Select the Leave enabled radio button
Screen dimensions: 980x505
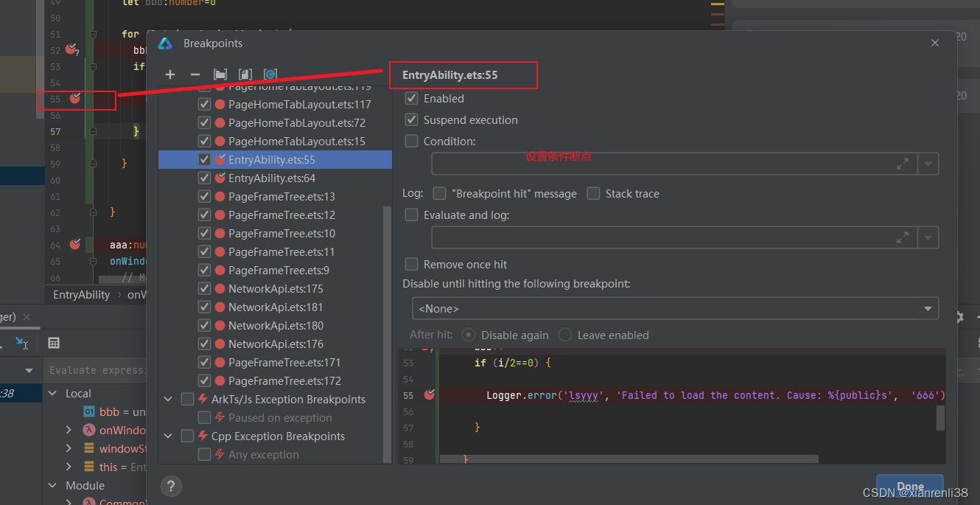(x=565, y=335)
